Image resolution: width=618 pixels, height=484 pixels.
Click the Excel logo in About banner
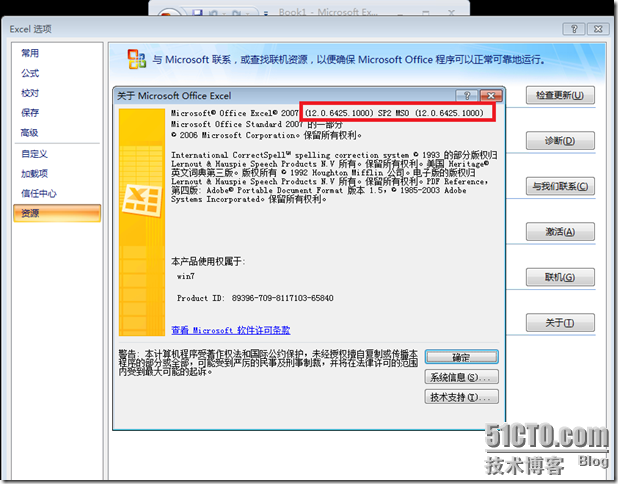(142, 201)
